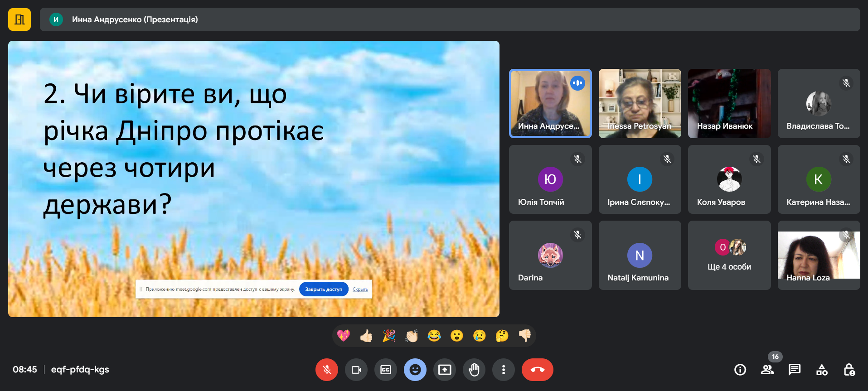Open the more options menu
The height and width of the screenshot is (391, 868).
(x=504, y=370)
